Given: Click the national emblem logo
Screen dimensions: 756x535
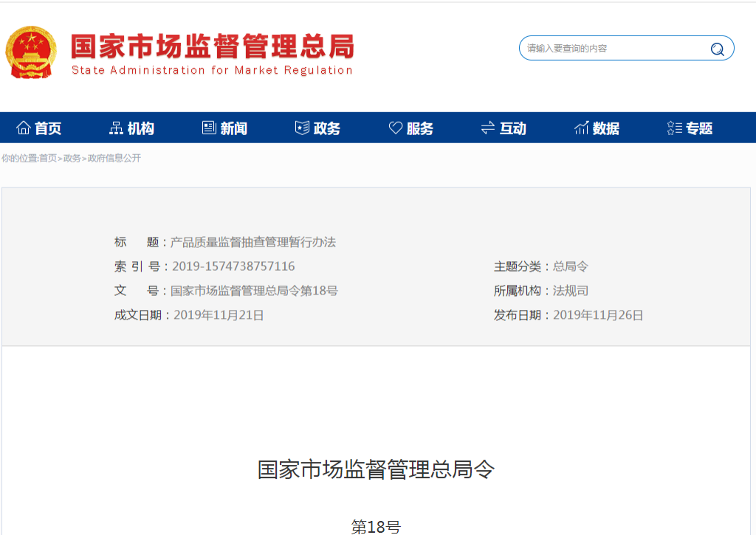Looking at the screenshot, I should pyautogui.click(x=31, y=52).
